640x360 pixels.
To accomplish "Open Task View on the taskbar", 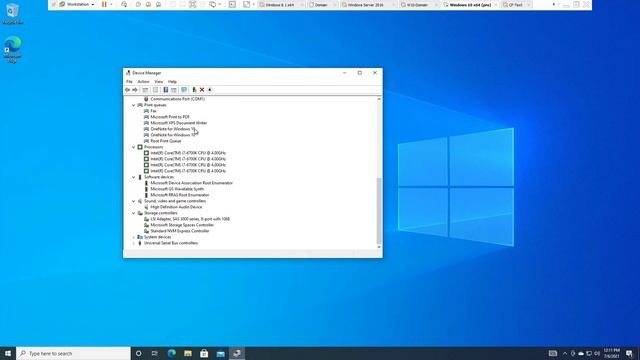I will [155, 353].
